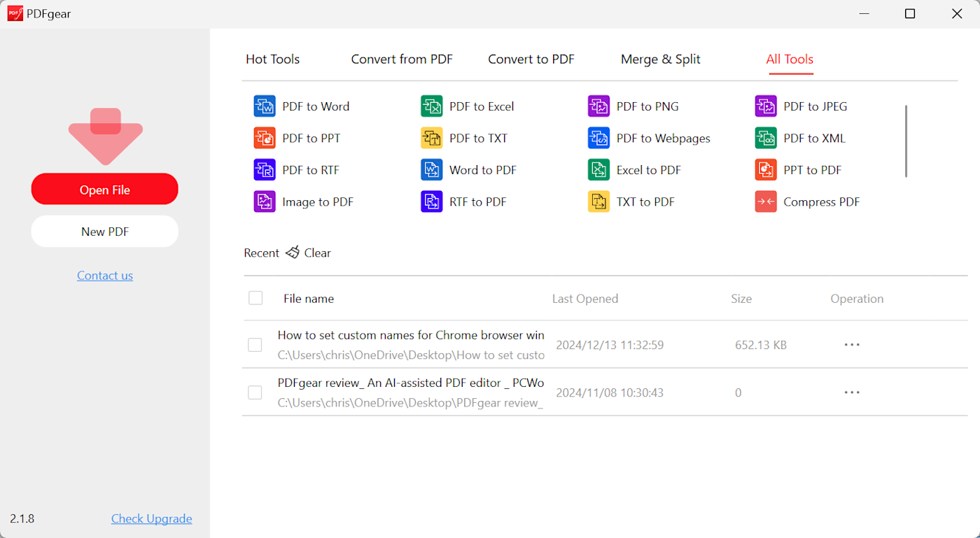Click the Clear recent files label
Screen dimensions: 980x538
pos(317,253)
